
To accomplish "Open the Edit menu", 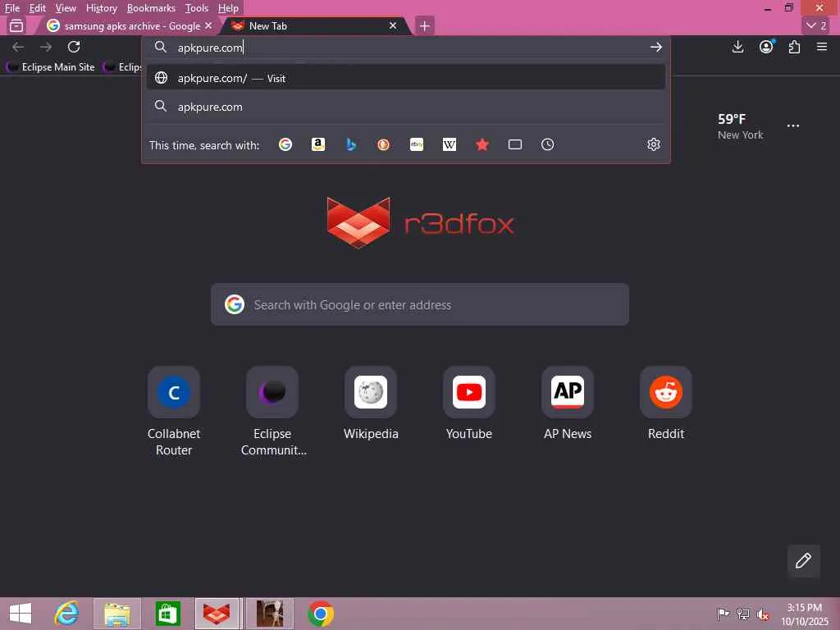I will [37, 8].
